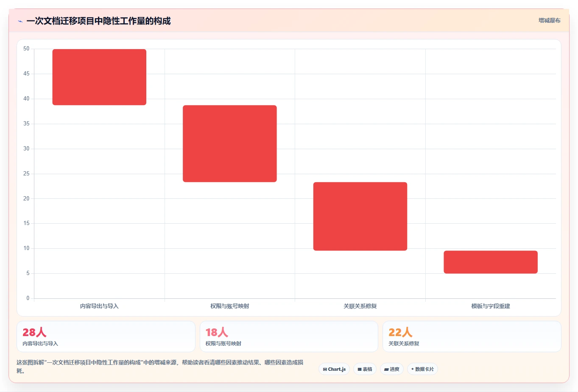
Task: Open the 18人 权限与账号映射 data card
Action: (289, 336)
